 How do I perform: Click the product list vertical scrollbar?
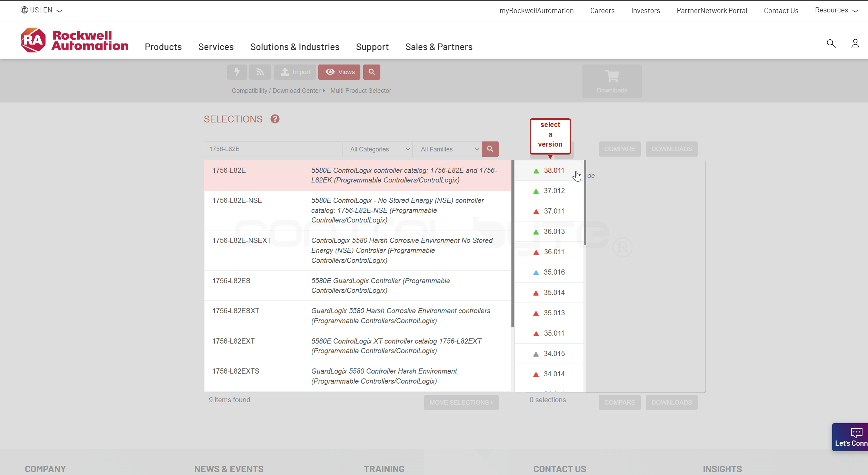[x=512, y=244]
